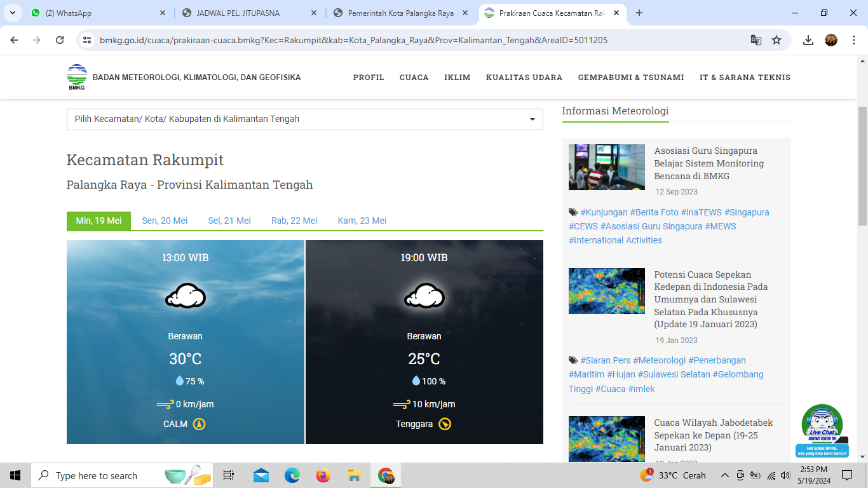Open the GEMPABUMI & TSUNAMI menu
The height and width of the screenshot is (488, 868).
631,78
